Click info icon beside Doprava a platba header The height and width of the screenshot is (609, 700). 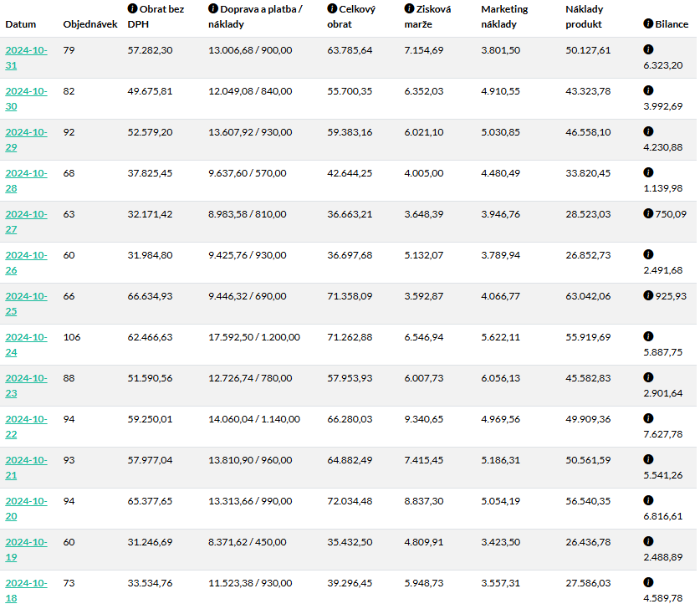click(213, 8)
